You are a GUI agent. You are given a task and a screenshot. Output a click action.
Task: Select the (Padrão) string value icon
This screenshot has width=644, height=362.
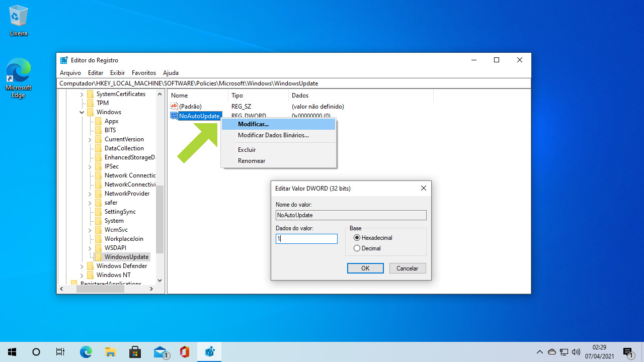pos(174,107)
